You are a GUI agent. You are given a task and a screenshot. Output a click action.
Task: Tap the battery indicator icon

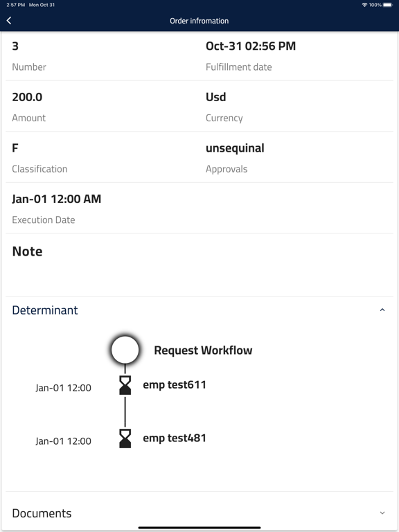point(388,5)
